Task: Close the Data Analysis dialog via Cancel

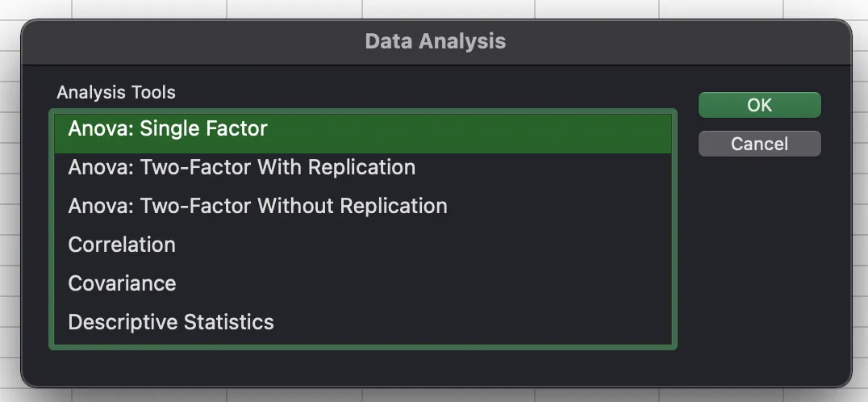Action: tap(759, 144)
